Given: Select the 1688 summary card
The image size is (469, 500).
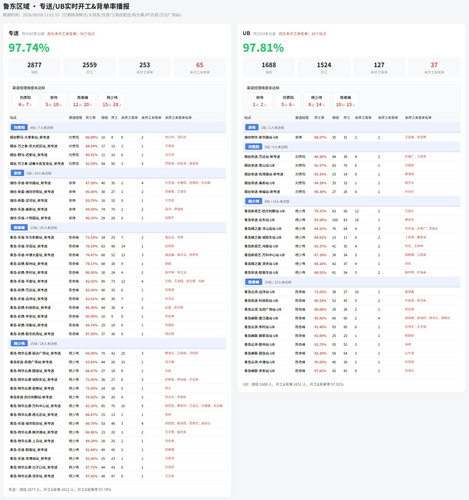Looking at the screenshot, I should click(x=269, y=67).
